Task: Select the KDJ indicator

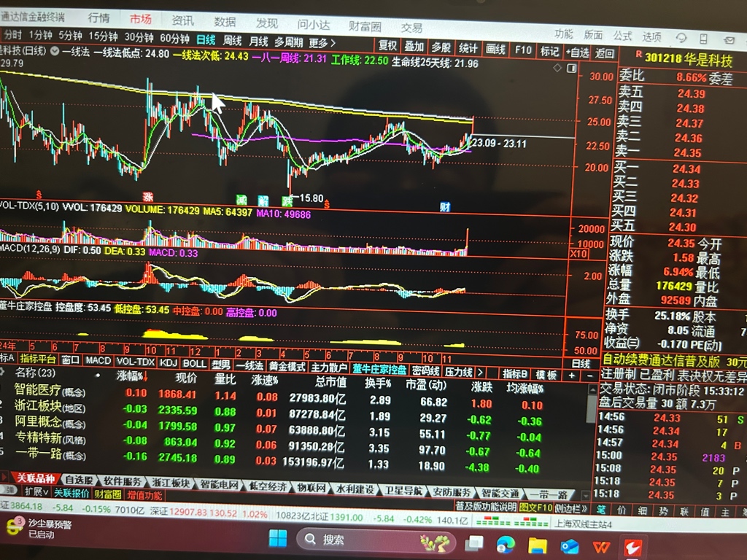Action: [169, 362]
